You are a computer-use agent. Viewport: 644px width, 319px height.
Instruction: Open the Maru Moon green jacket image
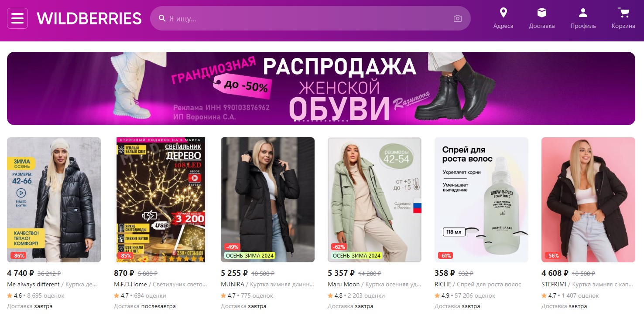point(374,200)
